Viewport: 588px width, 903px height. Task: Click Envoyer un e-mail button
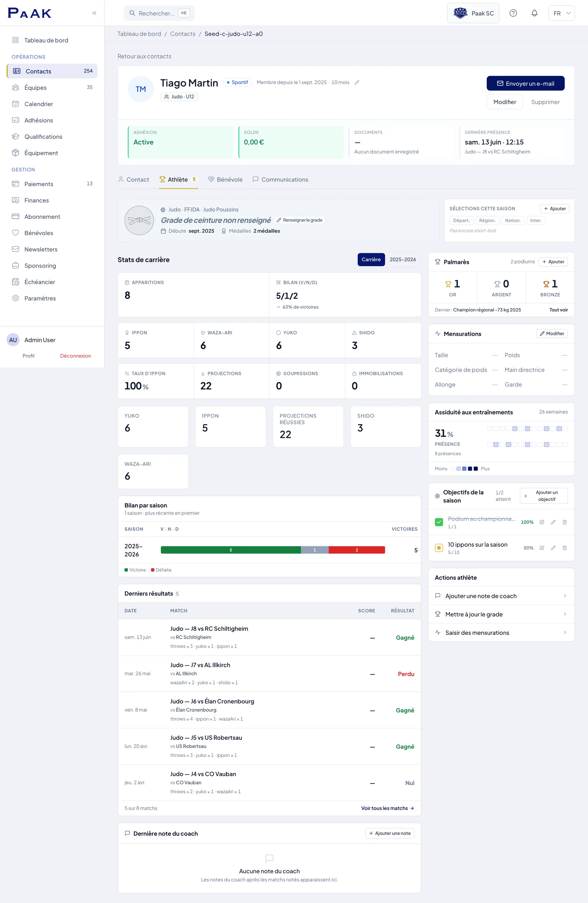tap(526, 84)
